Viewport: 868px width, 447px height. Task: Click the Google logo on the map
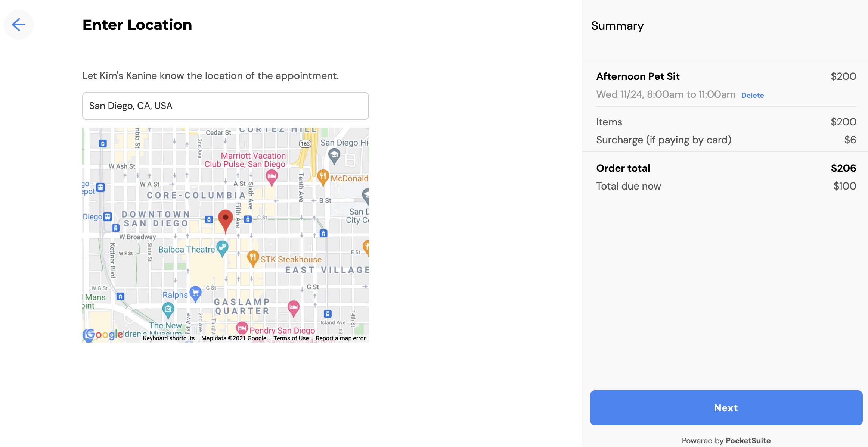pos(102,335)
